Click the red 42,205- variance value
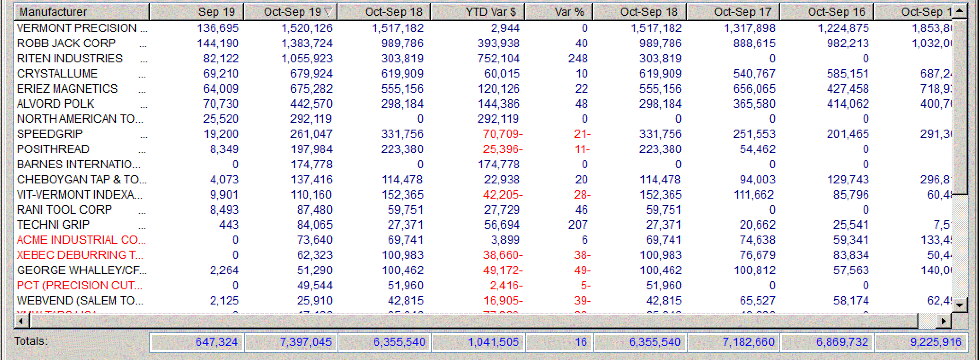This screenshot has width=980, height=360. 503,195
